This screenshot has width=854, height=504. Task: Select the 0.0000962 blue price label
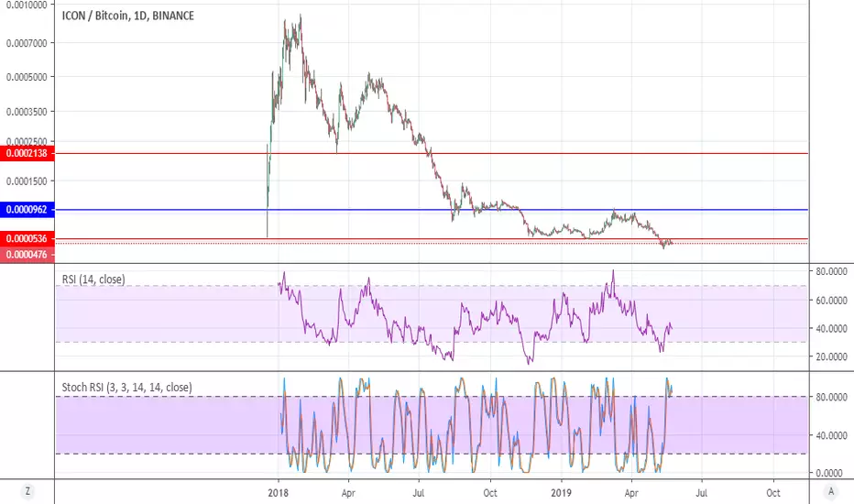(27, 210)
